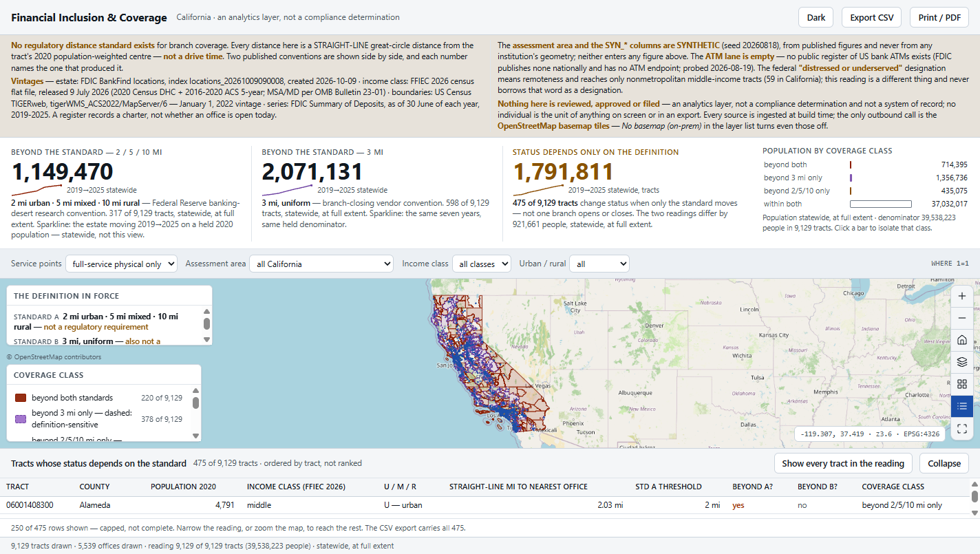Click '© OpenStreetMap contributors' attribution

tap(54, 357)
